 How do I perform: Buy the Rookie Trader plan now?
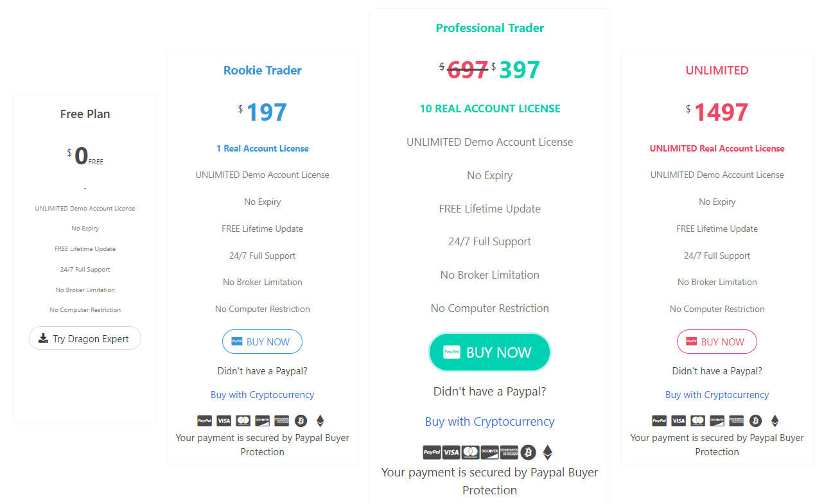click(262, 342)
